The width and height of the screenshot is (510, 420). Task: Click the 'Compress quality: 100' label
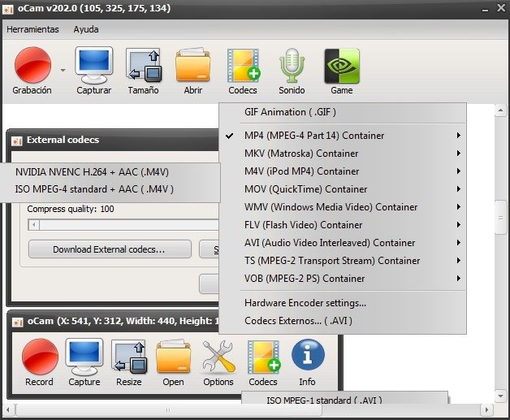pyautogui.click(x=71, y=209)
